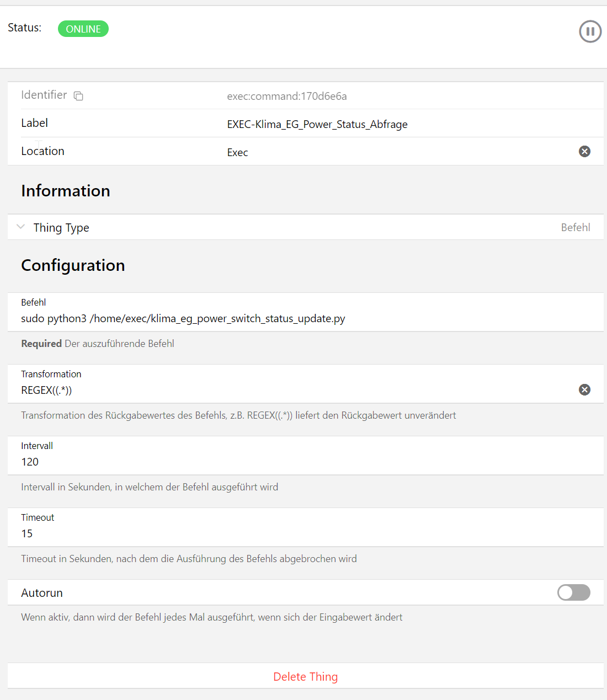Enable the Autorun switch
The width and height of the screenshot is (607, 700).
coord(573,592)
